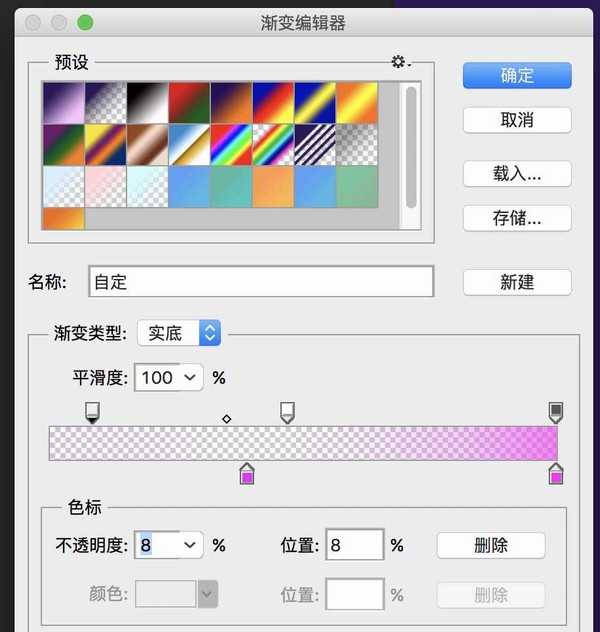
Task: Open the 平滑度 dropdown arrow
Action: click(190, 378)
